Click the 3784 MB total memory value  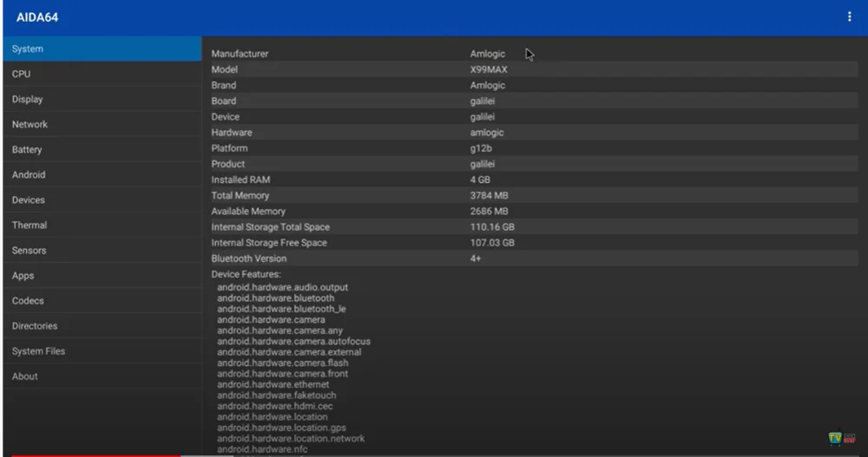coord(489,195)
